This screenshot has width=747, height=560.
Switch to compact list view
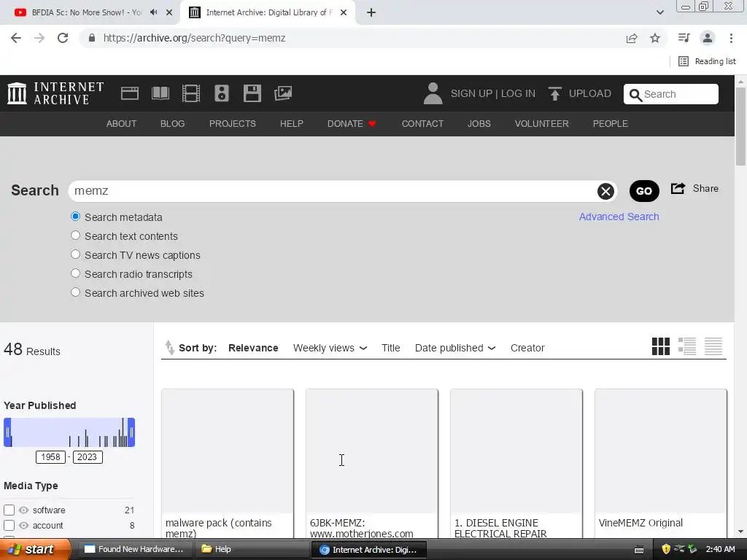pos(713,346)
